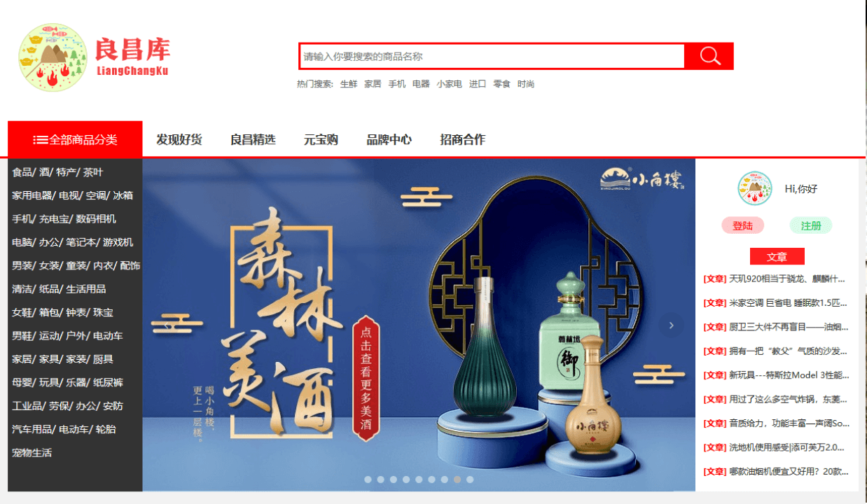Click the green 注册 button

[x=811, y=225]
